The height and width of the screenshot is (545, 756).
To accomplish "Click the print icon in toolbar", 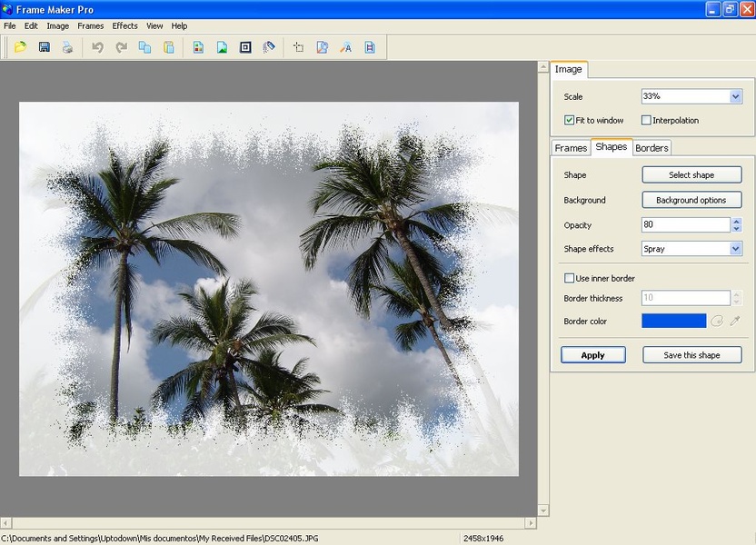I will [67, 47].
